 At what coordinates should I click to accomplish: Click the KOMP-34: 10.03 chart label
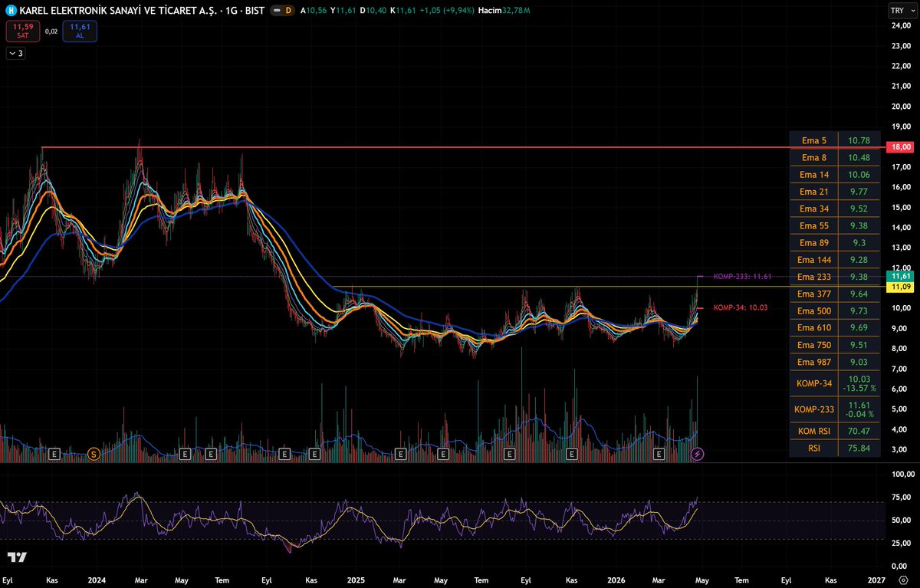coord(740,307)
